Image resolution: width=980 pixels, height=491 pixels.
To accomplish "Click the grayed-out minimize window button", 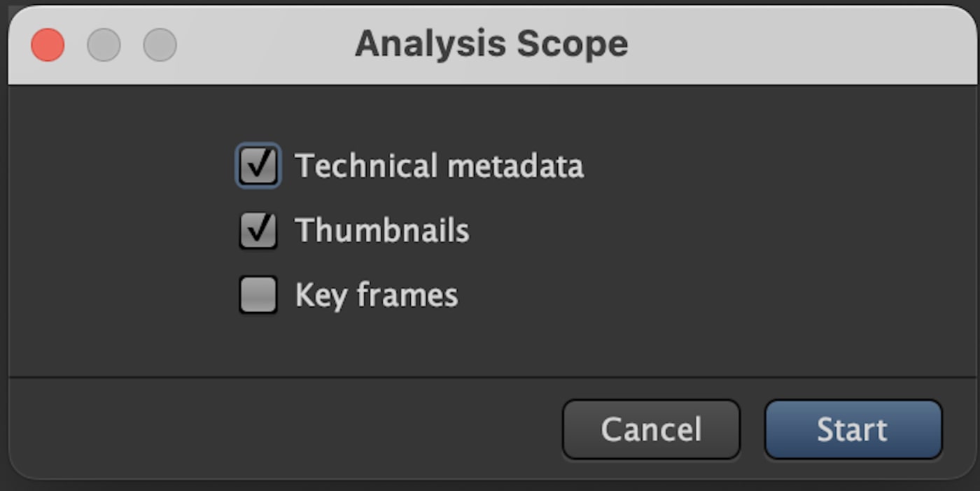I will 104,45.
